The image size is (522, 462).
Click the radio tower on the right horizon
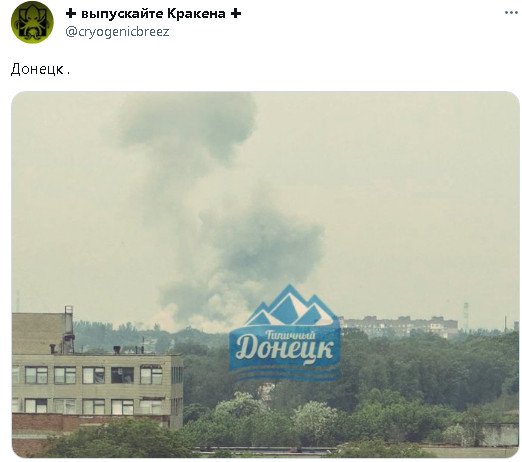coord(466,317)
